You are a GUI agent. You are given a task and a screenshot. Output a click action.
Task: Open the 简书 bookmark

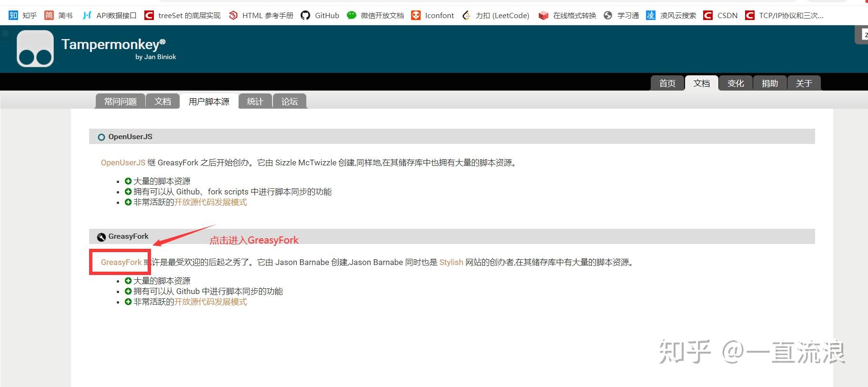(x=59, y=15)
